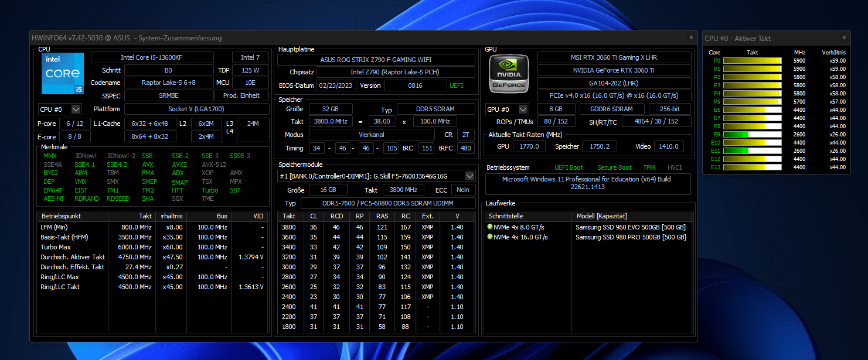The width and height of the screenshot is (868, 360).
Task: Click the E11 core clock bar
Action: [752, 150]
